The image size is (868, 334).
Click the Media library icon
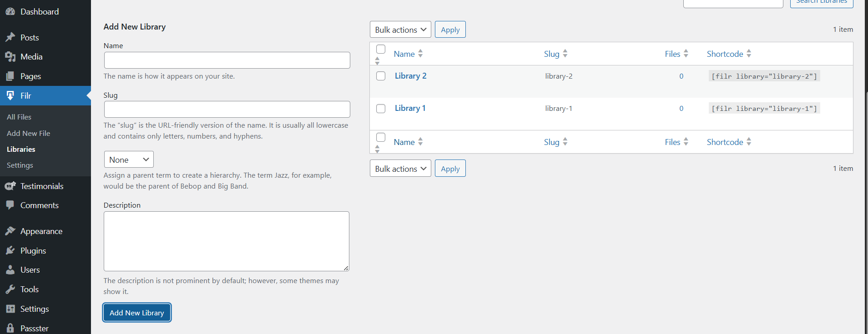pos(10,56)
